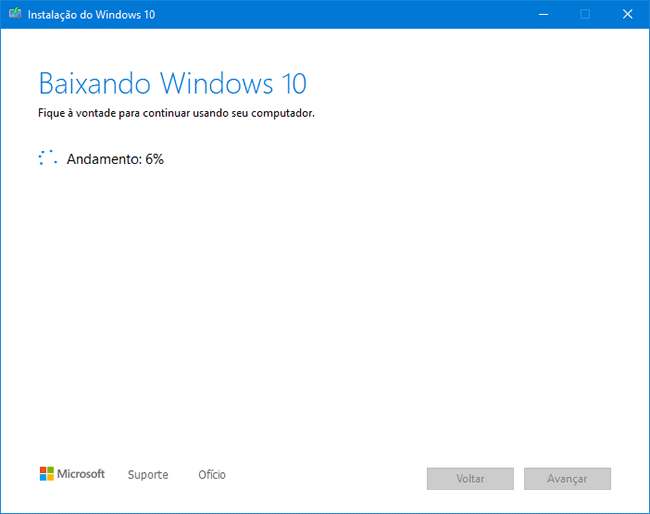Minimize the Windows 10 setup window
Viewport: 650px width, 514px height.
coord(541,14)
